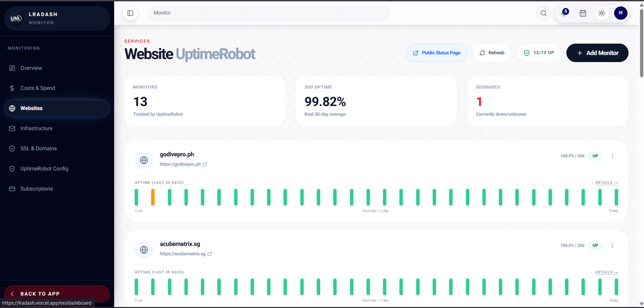
Task: Open the calendar icon in header
Action: click(x=583, y=13)
